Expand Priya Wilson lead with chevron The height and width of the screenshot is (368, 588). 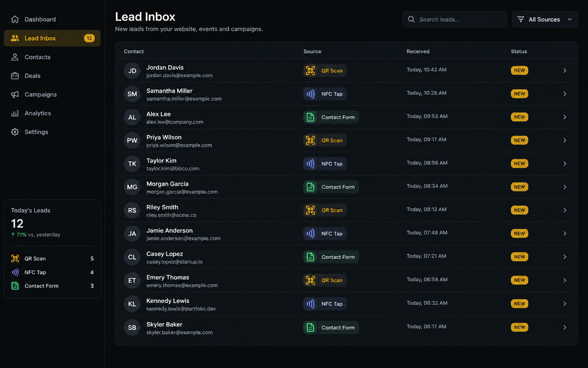click(565, 140)
